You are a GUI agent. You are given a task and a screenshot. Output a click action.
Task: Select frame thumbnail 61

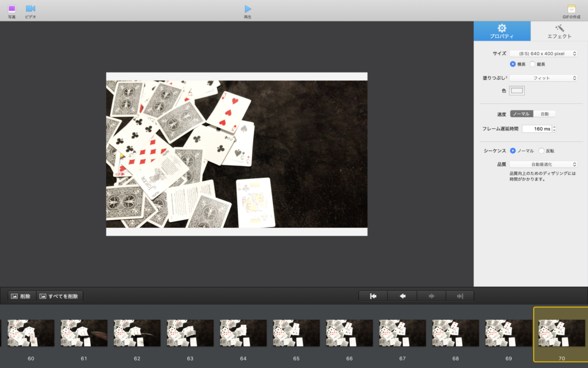[84, 333]
